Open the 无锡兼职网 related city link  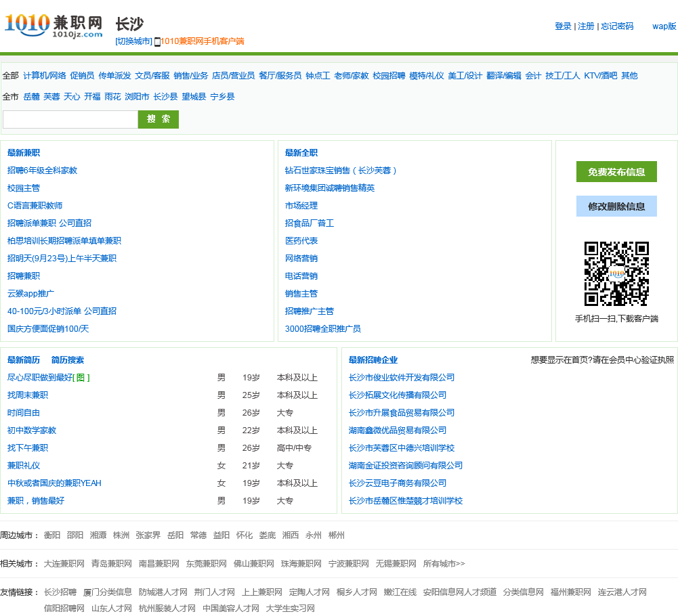[x=396, y=564]
